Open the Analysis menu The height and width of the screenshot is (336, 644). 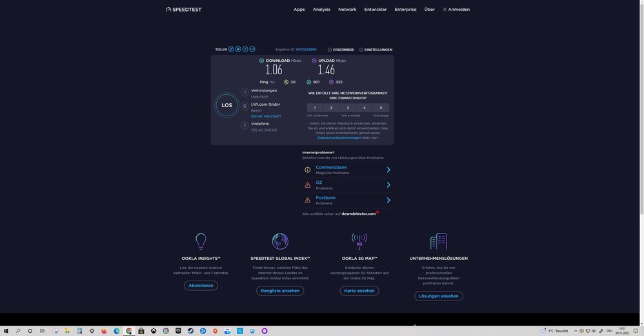pos(321,10)
